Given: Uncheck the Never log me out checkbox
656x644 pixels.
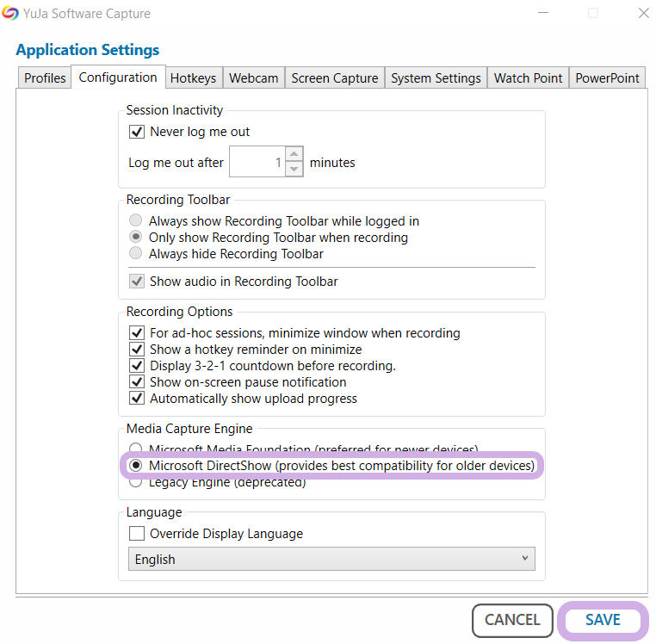Looking at the screenshot, I should (136, 132).
